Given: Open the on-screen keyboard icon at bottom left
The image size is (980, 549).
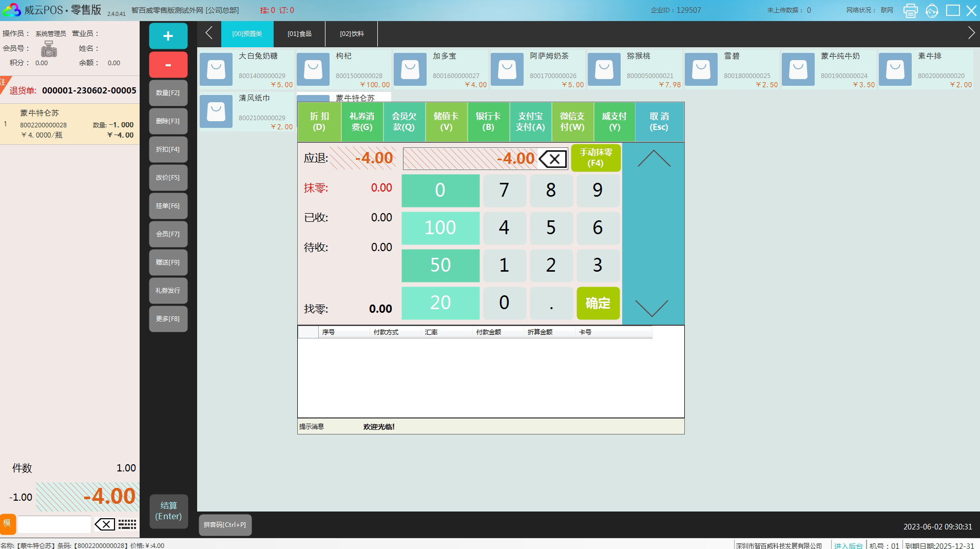Looking at the screenshot, I should pos(127,524).
